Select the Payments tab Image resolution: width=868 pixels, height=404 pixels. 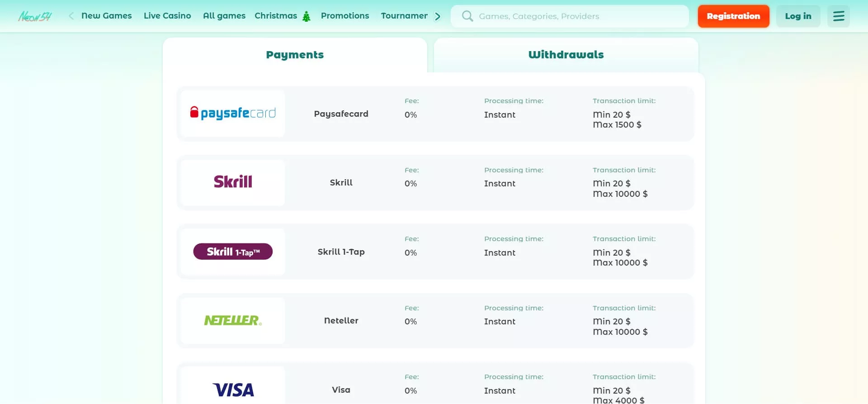coord(295,55)
